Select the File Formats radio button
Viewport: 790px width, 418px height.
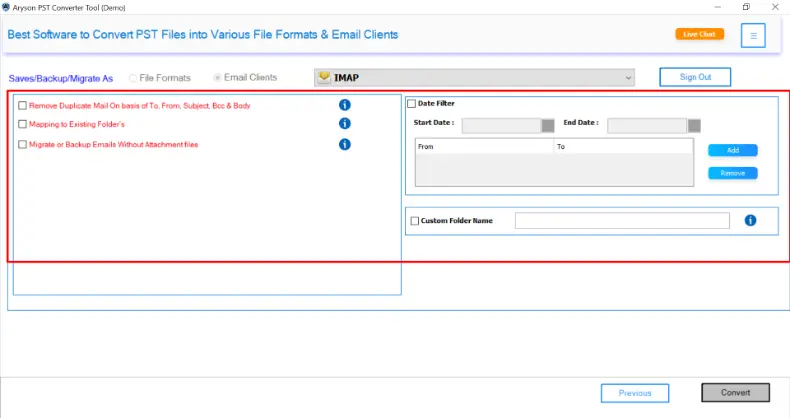(133, 78)
